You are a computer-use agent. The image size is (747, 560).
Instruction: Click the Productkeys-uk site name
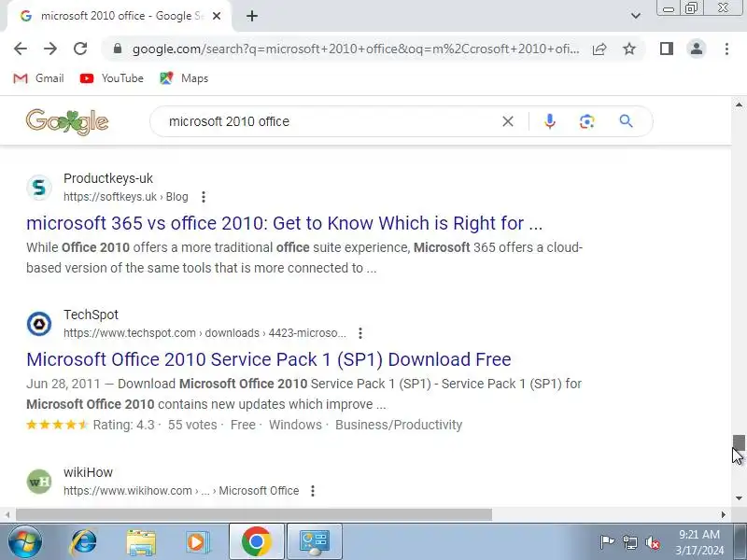click(x=108, y=178)
